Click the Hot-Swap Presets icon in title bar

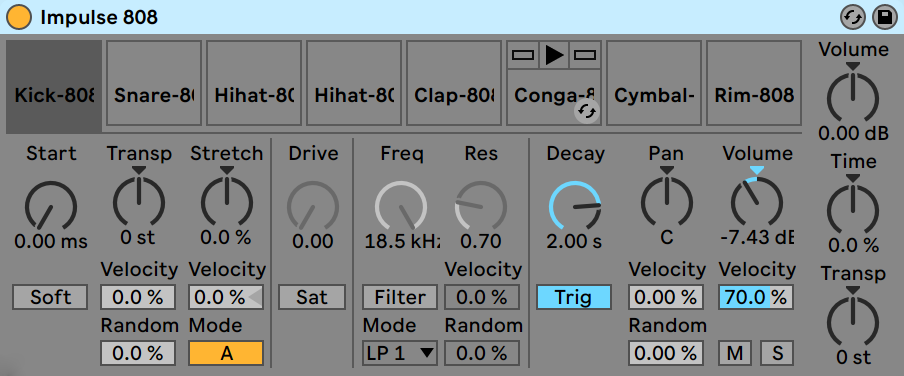(x=853, y=18)
